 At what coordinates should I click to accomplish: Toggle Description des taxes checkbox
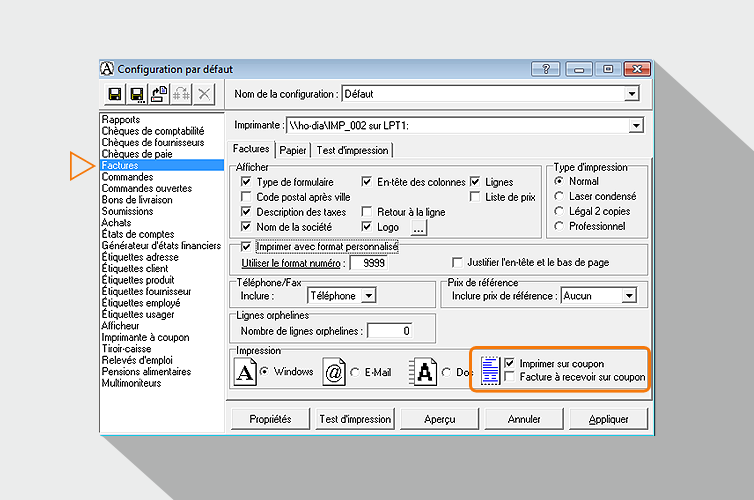(x=246, y=212)
